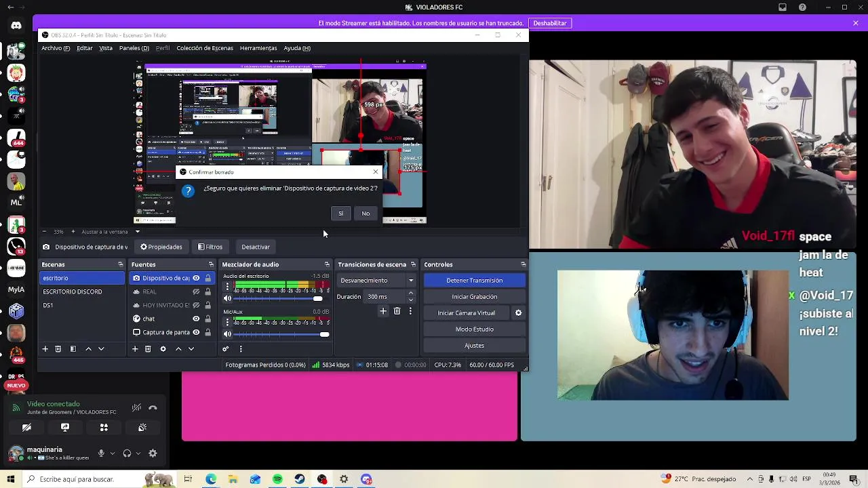Decrease transition duration stepper down

coord(411,300)
